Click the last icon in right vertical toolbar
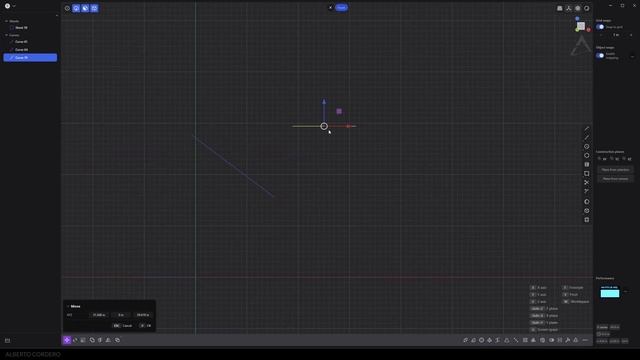This screenshot has height=360, width=640. (x=587, y=220)
